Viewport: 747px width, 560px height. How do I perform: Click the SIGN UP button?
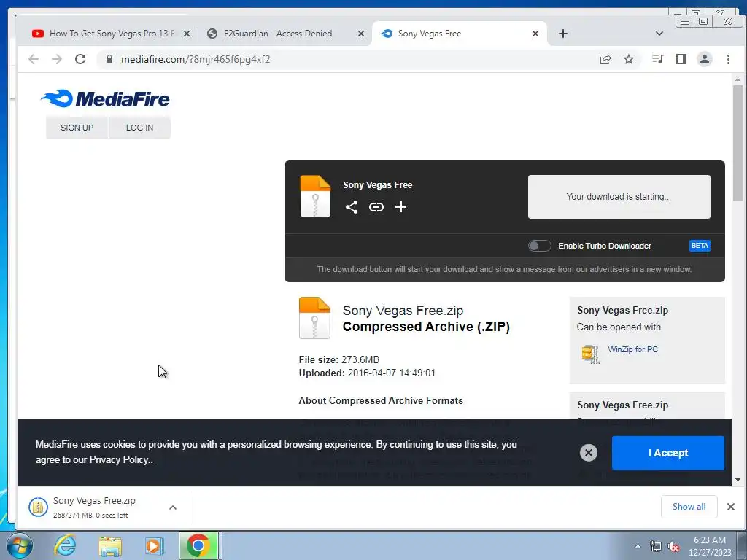(77, 128)
